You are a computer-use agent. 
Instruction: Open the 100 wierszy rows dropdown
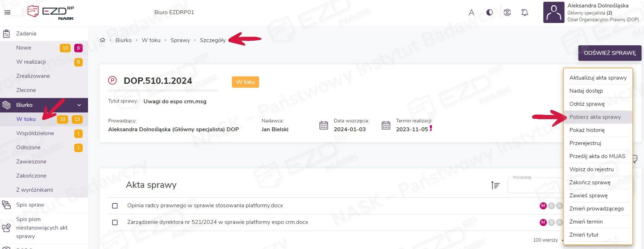click(x=547, y=240)
